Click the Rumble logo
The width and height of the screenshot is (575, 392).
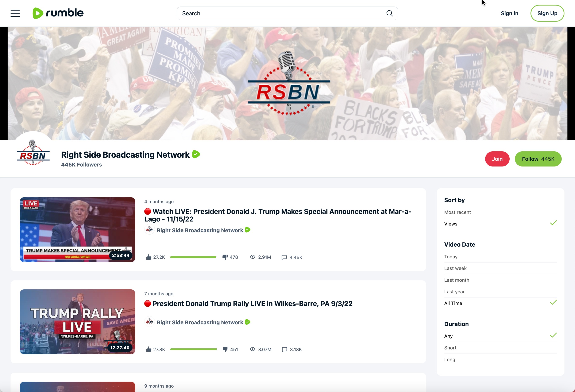pos(58,13)
